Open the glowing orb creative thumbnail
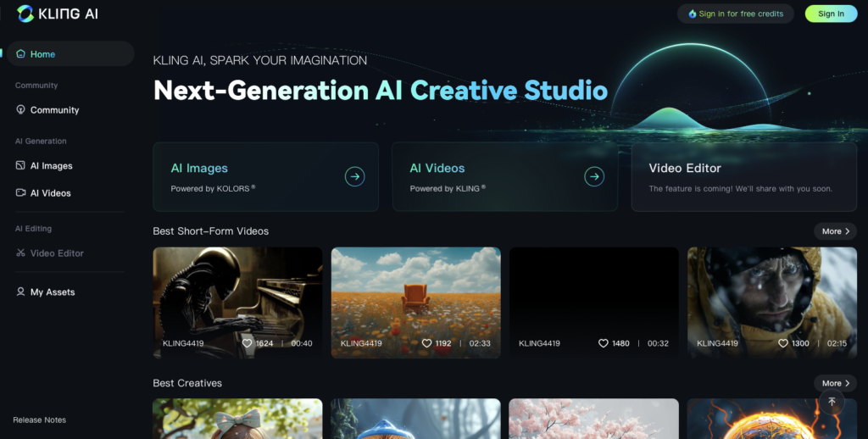Screen dimensions: 868x439 tap(772, 419)
